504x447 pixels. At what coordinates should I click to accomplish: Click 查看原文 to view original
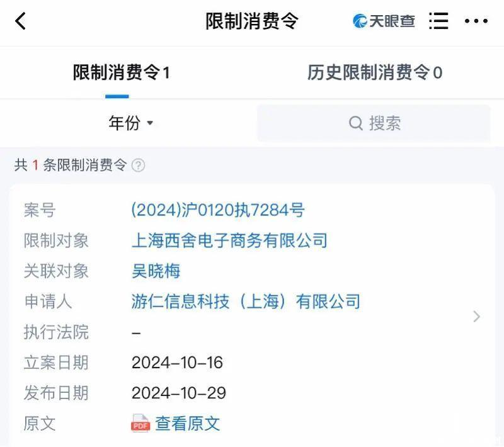coord(188,424)
